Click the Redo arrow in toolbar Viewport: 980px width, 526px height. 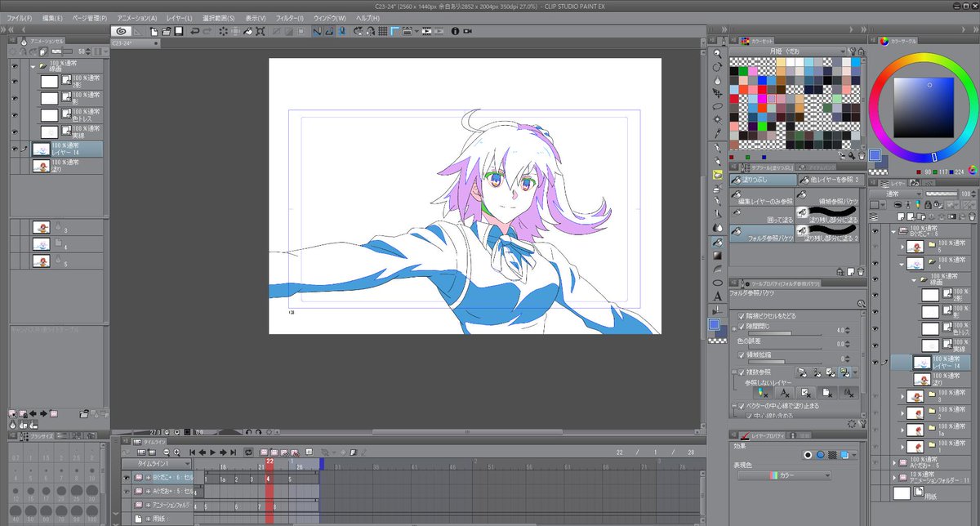[208, 31]
